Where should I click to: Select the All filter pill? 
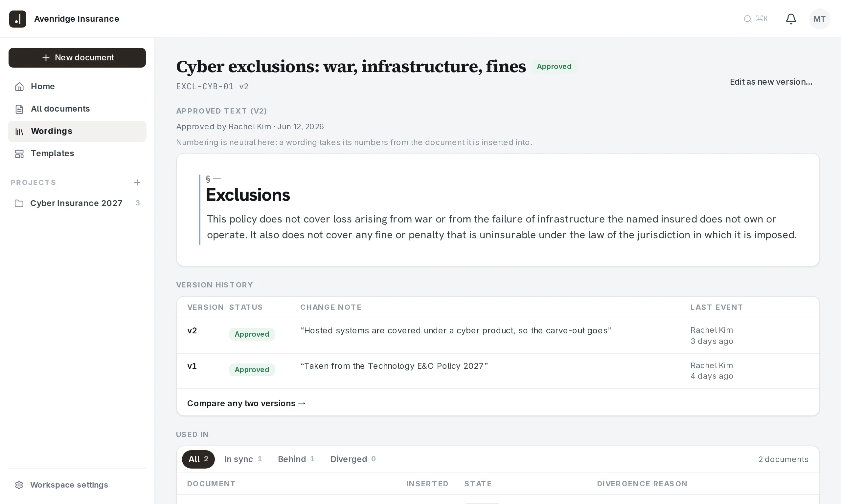(x=198, y=459)
